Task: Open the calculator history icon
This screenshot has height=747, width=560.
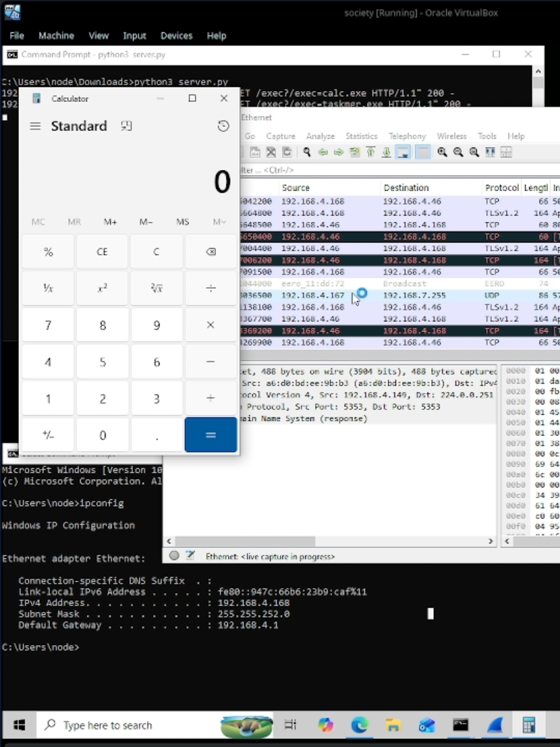Action: [223, 126]
